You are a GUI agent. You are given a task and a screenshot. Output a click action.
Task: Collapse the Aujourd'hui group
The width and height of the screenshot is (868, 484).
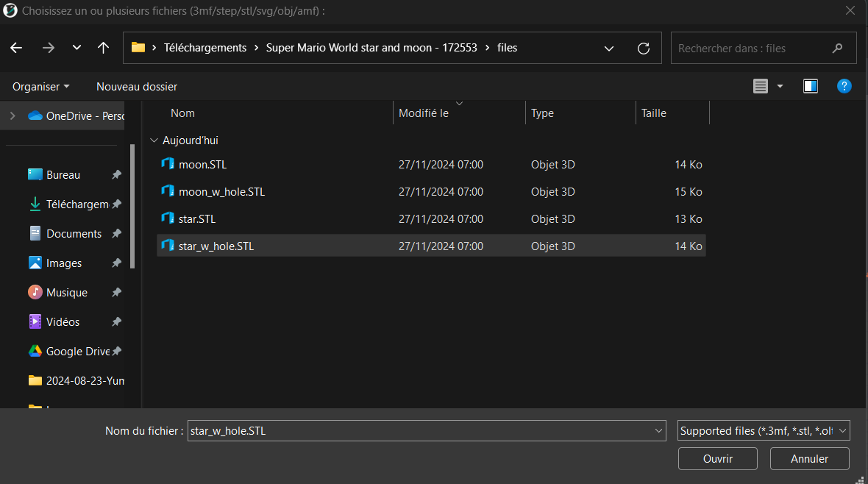pos(154,140)
